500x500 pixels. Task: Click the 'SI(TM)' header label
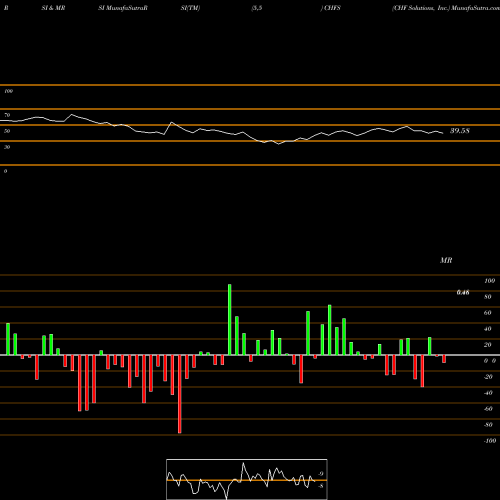point(190,8)
